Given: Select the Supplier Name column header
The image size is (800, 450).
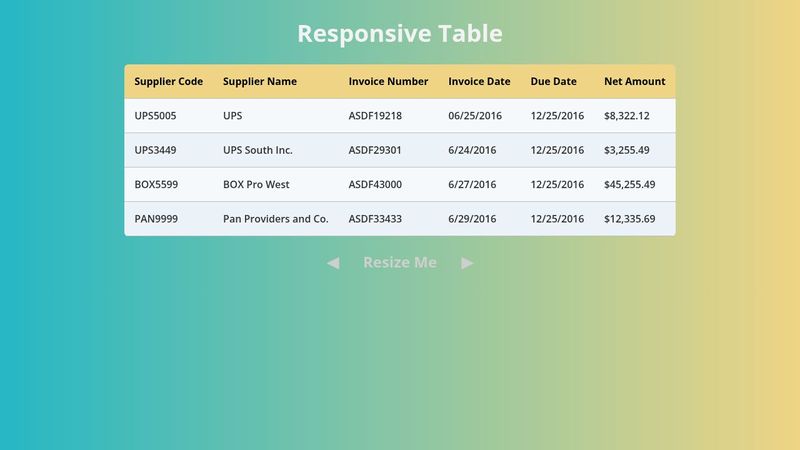Looking at the screenshot, I should coord(260,82).
